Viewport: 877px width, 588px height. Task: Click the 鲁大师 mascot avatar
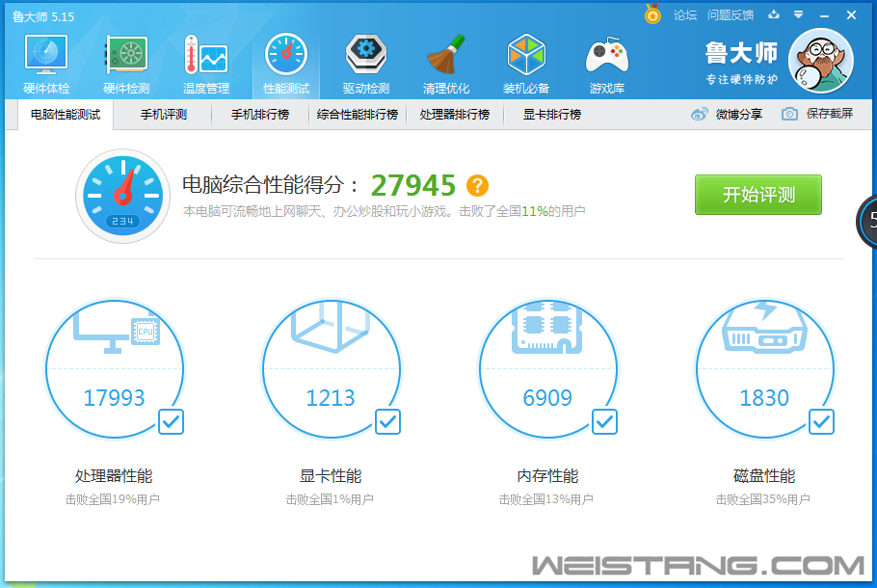pos(820,61)
